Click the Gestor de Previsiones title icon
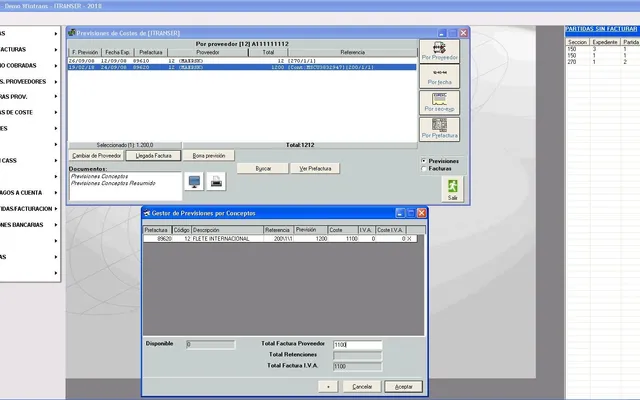The width and height of the screenshot is (640, 400). point(147,213)
